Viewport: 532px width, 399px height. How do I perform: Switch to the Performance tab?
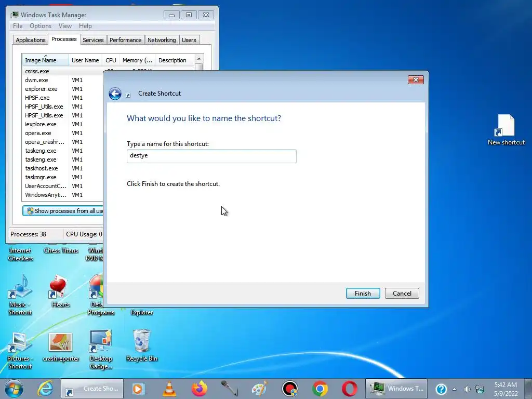pos(125,40)
